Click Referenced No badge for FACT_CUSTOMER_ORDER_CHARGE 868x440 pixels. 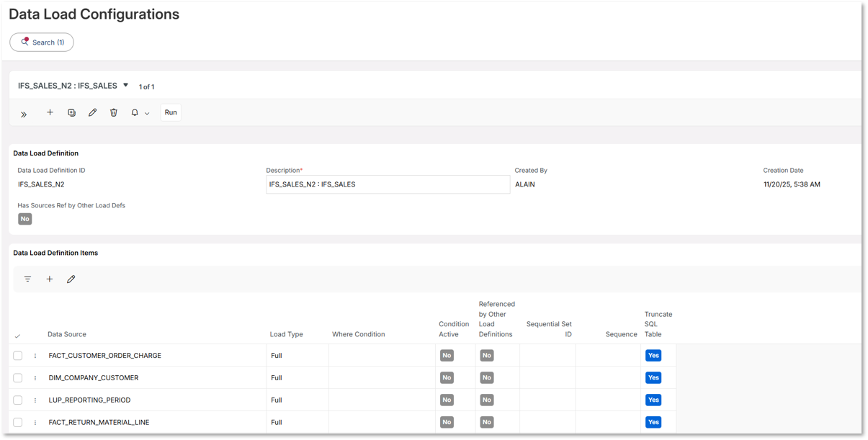click(x=487, y=356)
